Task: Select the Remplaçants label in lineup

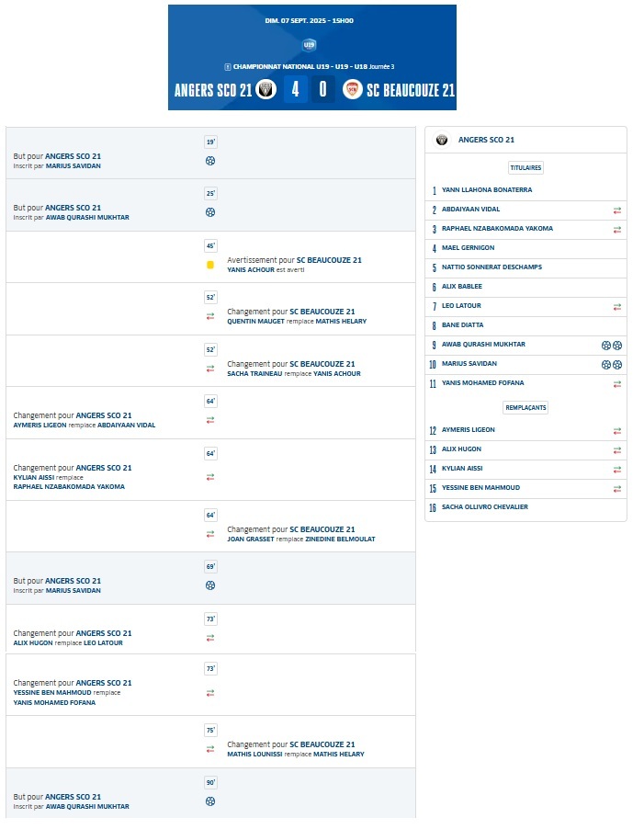Action: [x=525, y=408]
